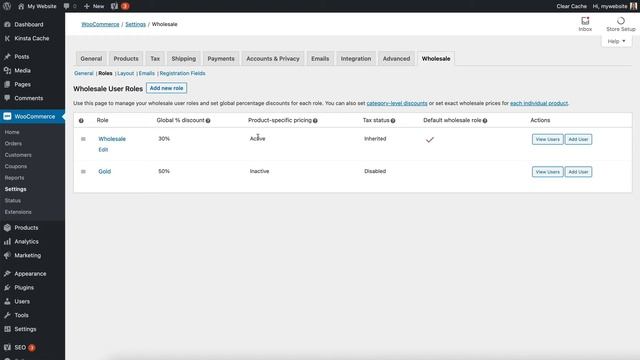Open WooCommerce Status submenu
This screenshot has height=360, width=640.
(x=13, y=201)
